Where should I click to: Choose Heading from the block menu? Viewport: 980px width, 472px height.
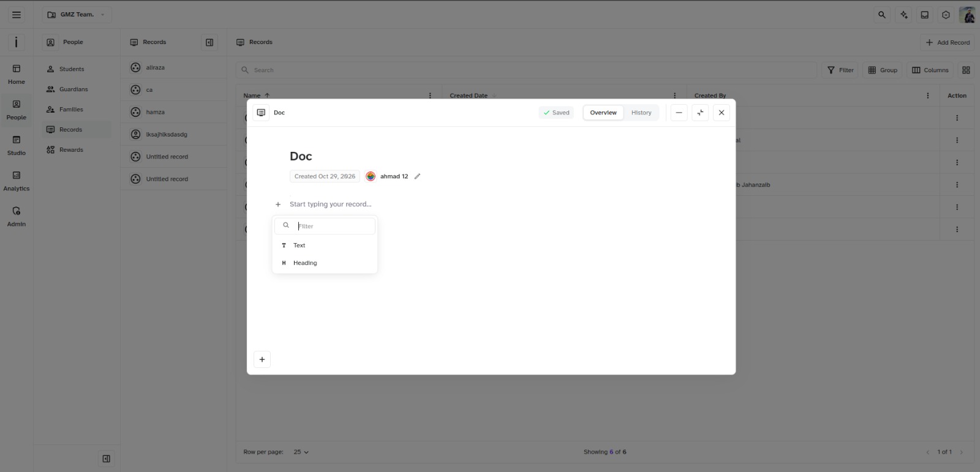pyautogui.click(x=325, y=263)
